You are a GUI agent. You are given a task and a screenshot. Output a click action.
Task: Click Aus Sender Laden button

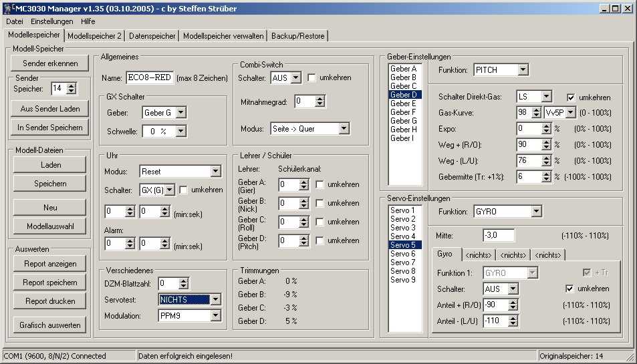[50, 109]
